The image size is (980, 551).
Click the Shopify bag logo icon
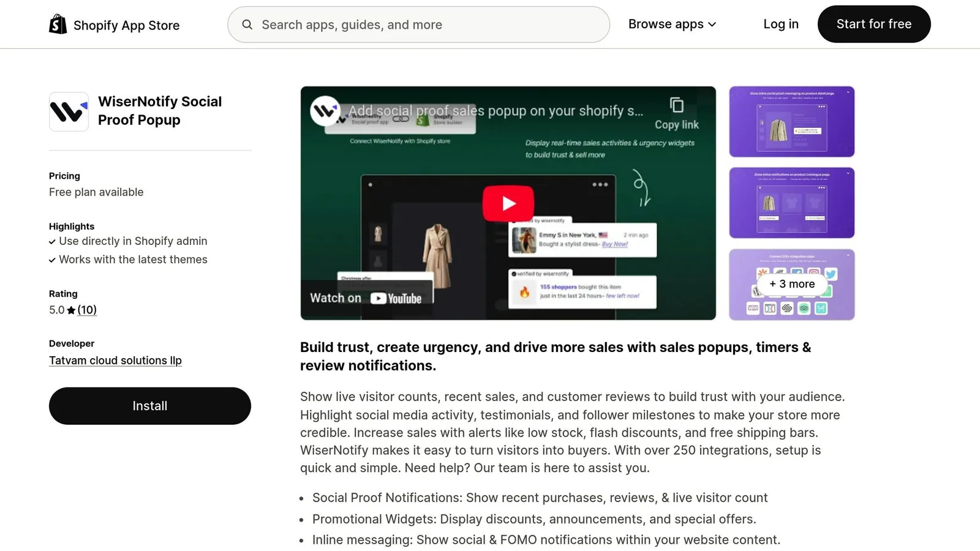[x=58, y=24]
